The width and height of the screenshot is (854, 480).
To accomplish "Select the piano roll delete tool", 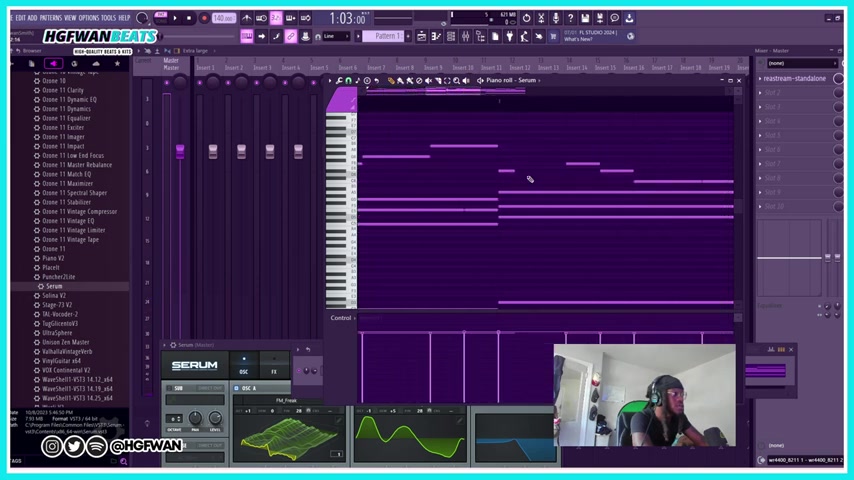I will click(x=419, y=80).
